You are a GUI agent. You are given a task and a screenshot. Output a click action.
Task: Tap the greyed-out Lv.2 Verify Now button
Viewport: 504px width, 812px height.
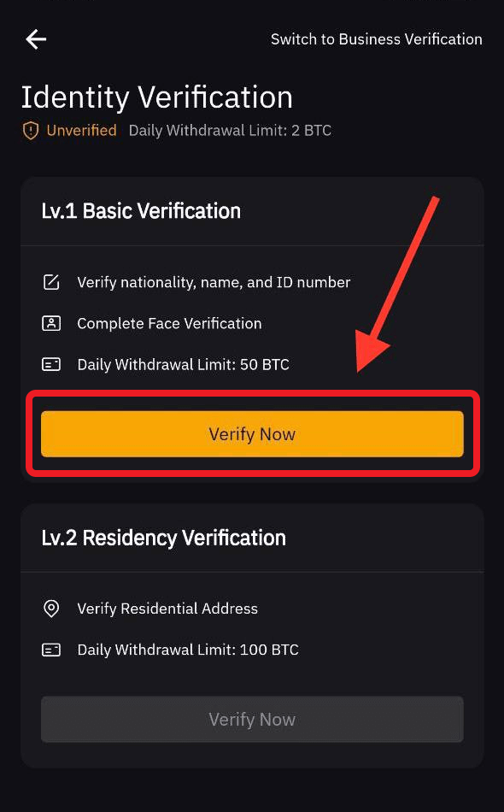tap(252, 720)
